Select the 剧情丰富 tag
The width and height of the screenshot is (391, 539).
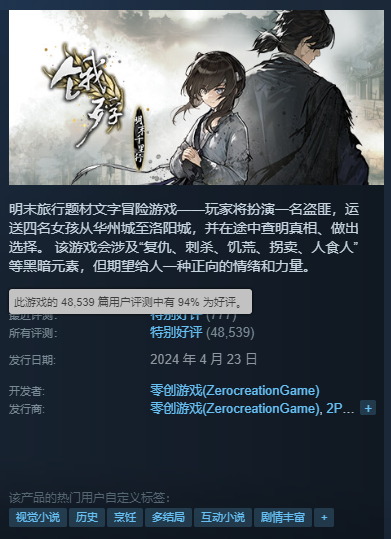(x=283, y=517)
